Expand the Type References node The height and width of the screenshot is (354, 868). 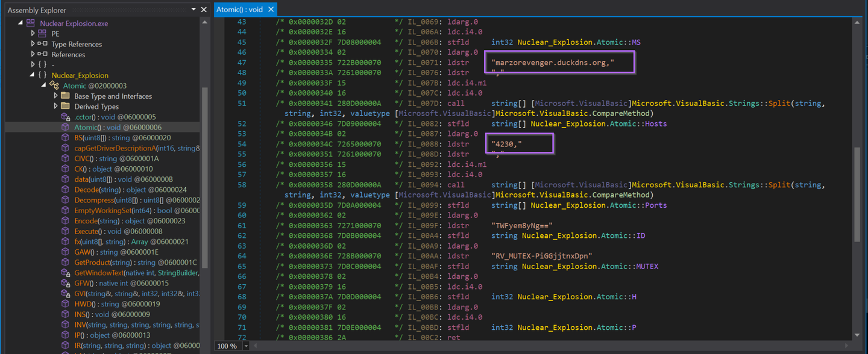pos(33,44)
